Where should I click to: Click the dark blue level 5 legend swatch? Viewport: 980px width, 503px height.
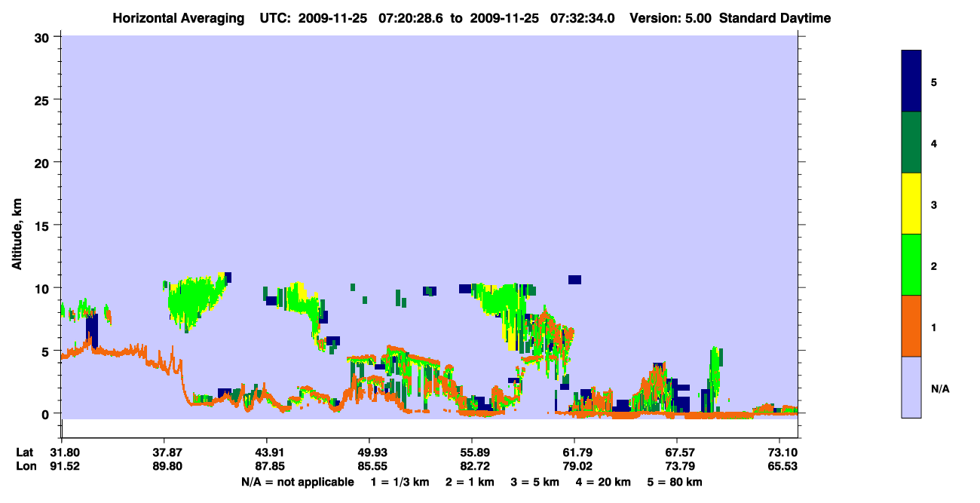point(911,81)
